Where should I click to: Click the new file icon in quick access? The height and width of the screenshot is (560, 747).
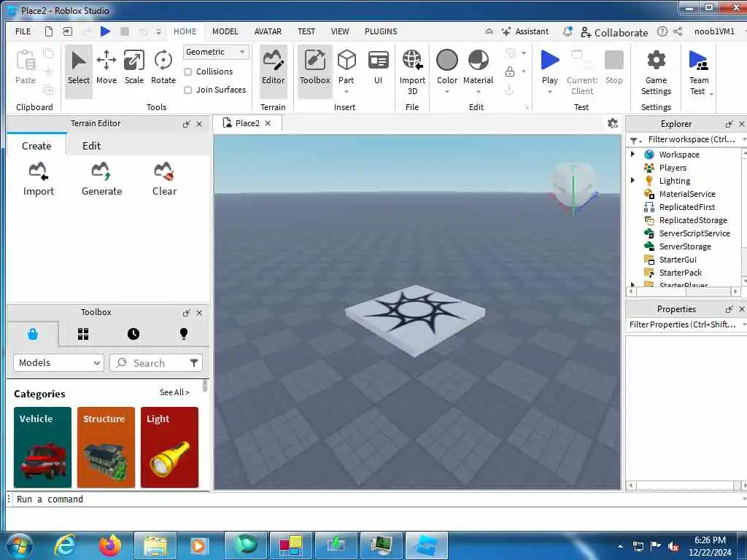click(49, 31)
